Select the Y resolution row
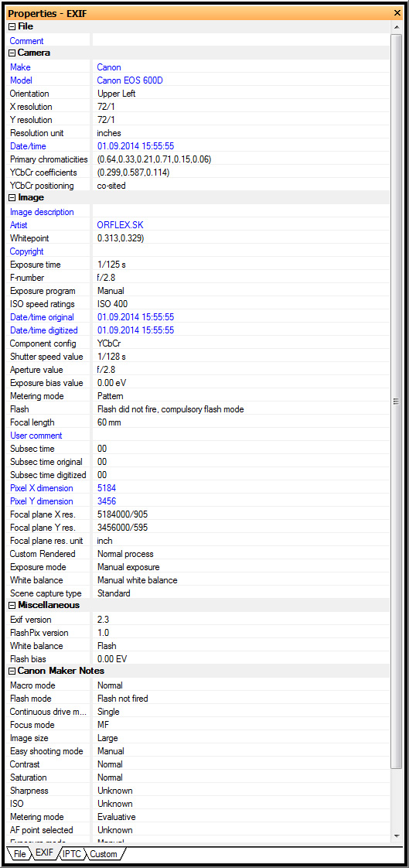Screen dimensions: 409x868 [198, 120]
